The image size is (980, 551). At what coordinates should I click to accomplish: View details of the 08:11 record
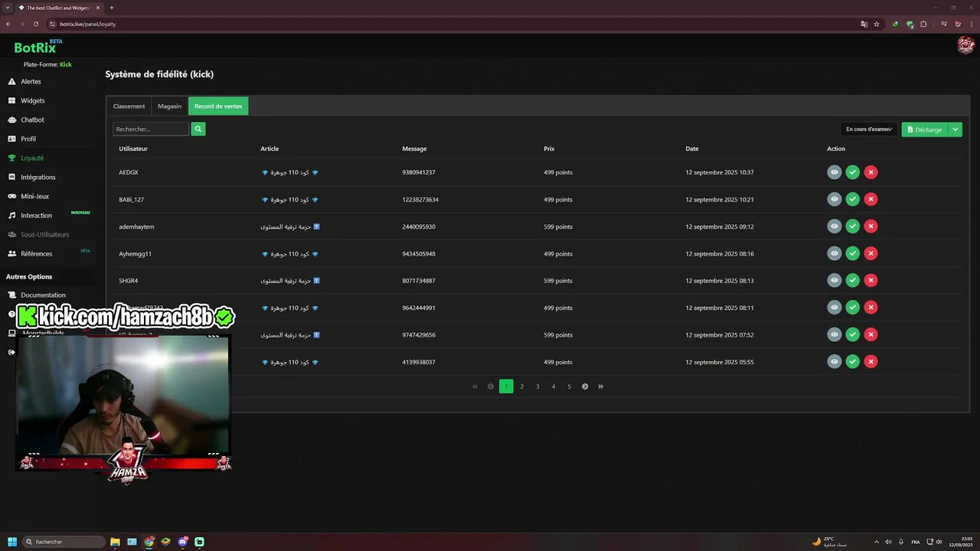pyautogui.click(x=834, y=308)
